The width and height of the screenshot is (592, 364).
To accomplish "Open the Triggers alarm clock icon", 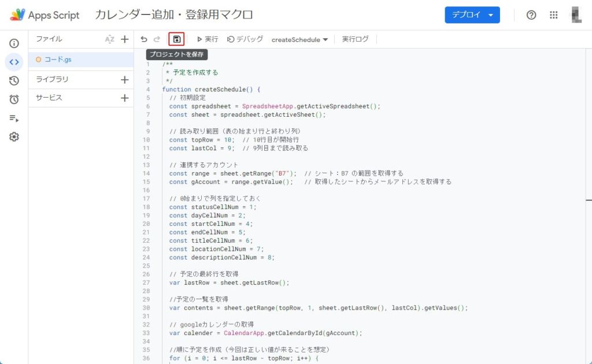I will (x=14, y=99).
